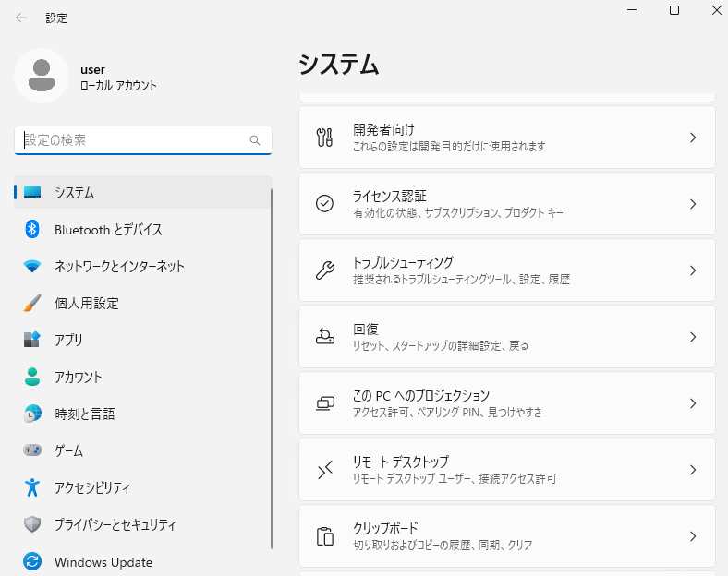Click the クリップボード clipboard icon
The height and width of the screenshot is (576, 728).
(x=325, y=536)
